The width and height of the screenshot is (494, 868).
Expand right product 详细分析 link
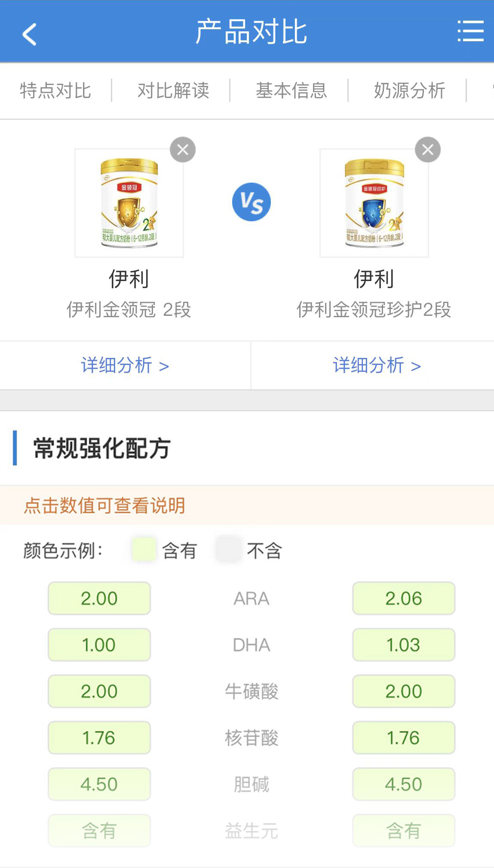(377, 366)
